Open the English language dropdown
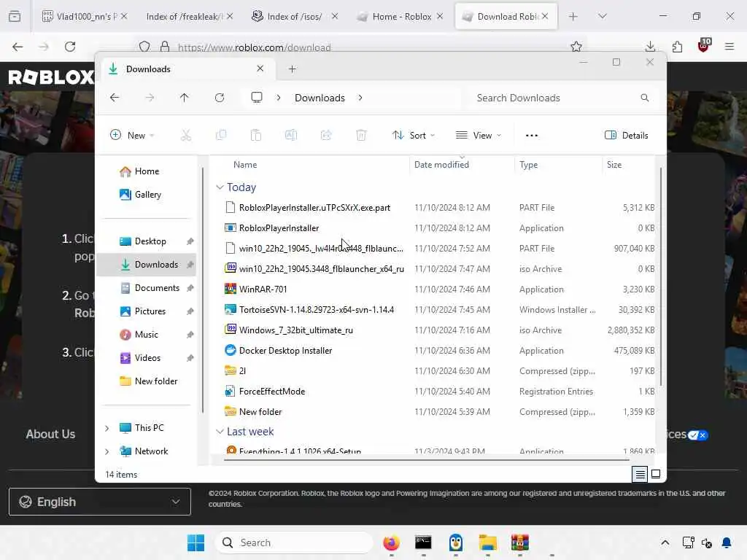The image size is (747, 560). (x=99, y=502)
